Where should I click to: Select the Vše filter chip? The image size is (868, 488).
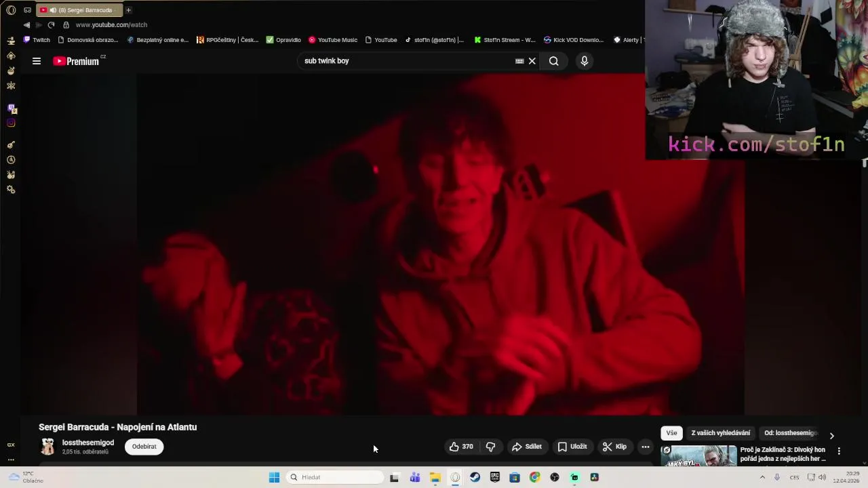[671, 433]
